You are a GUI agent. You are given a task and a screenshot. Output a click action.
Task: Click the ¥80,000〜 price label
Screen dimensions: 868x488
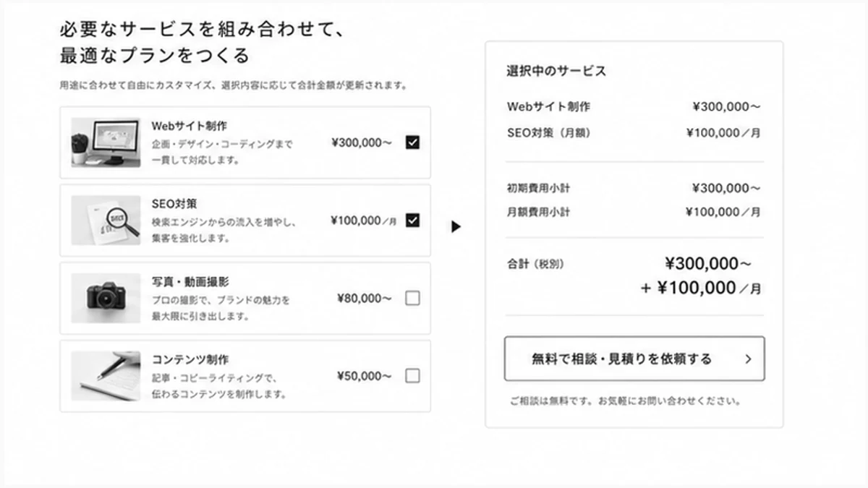365,298
